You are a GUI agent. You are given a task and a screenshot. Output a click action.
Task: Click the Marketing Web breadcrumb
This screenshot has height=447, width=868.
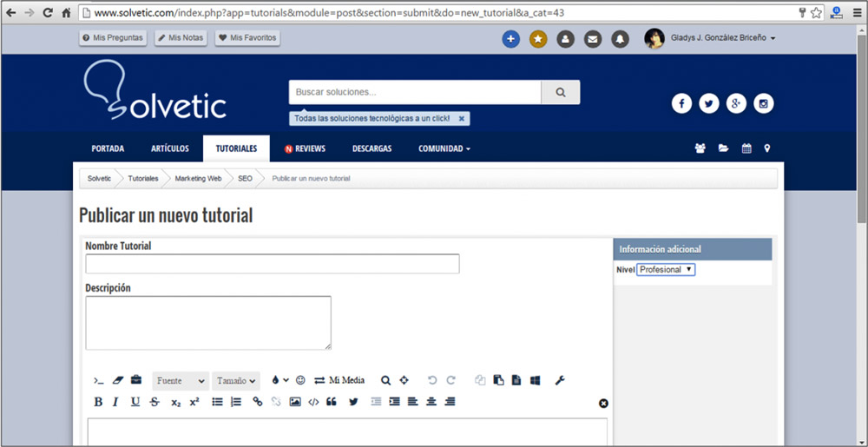click(198, 179)
